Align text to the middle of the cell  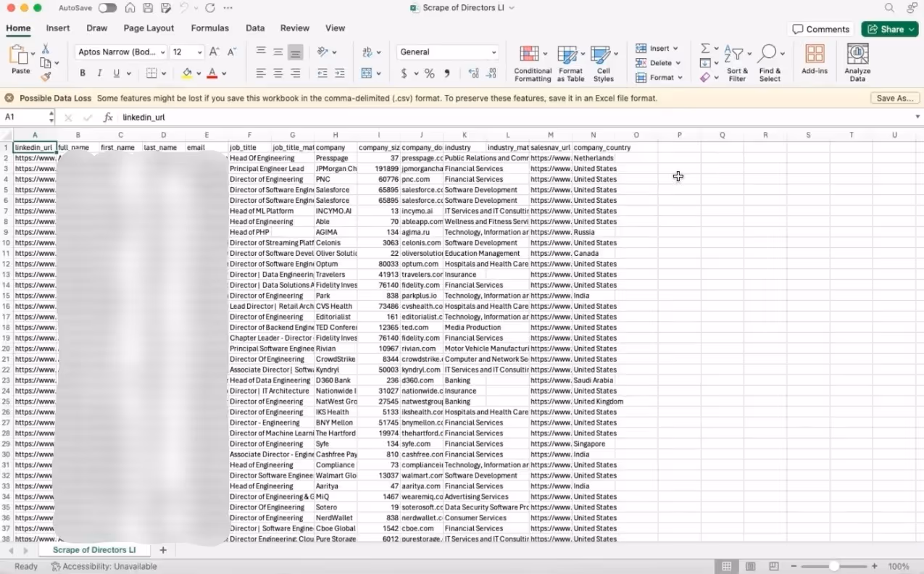(278, 52)
